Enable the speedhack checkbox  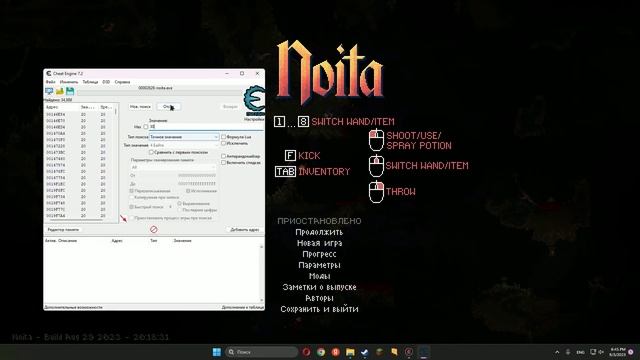coord(224,162)
